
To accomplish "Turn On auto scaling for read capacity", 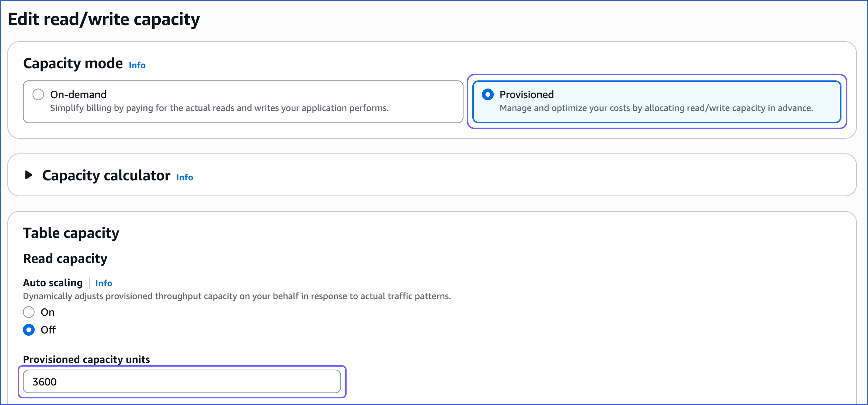I will (28, 312).
